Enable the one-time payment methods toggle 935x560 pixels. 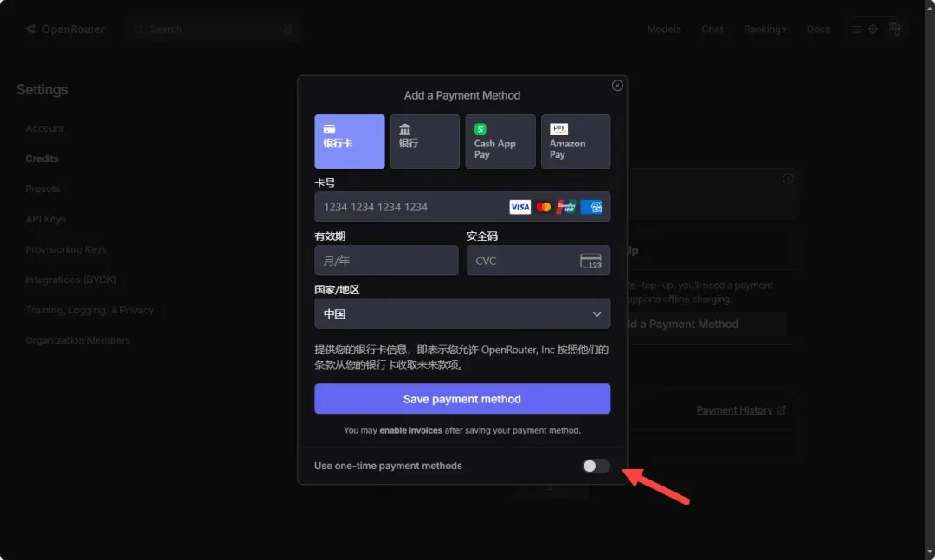[x=596, y=466]
